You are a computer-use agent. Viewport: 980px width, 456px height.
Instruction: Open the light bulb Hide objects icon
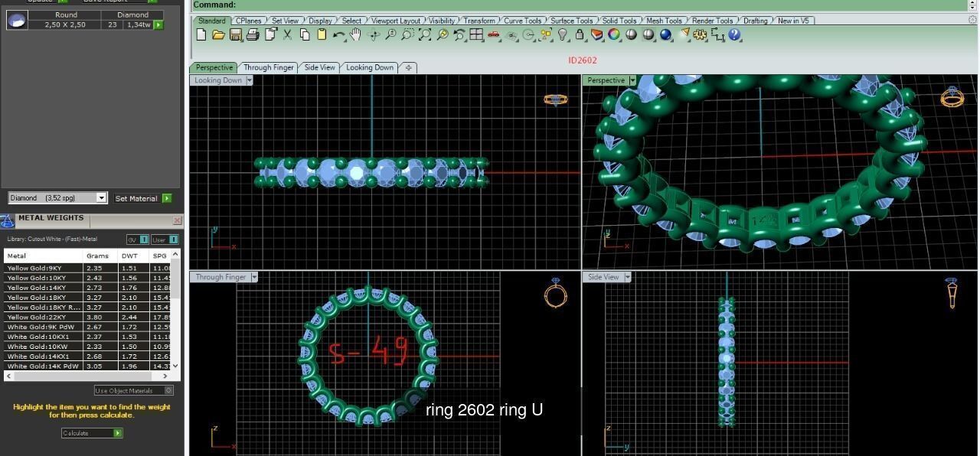(x=563, y=34)
